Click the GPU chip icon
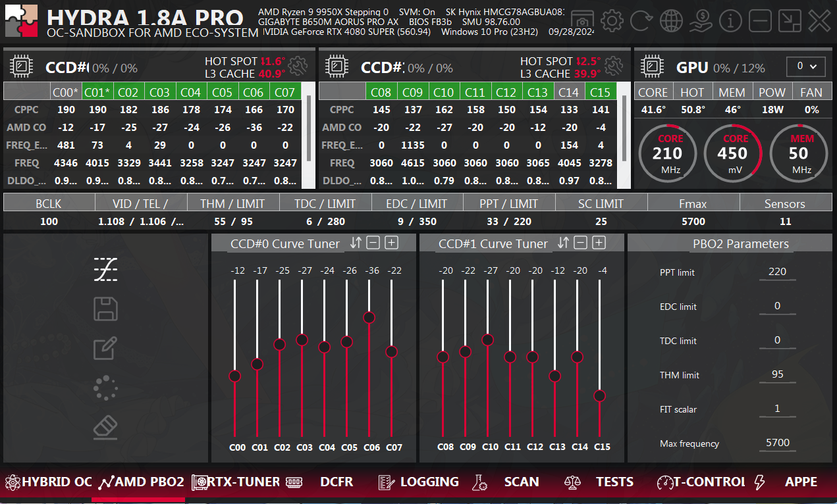Image resolution: width=837 pixels, height=504 pixels. pyautogui.click(x=653, y=66)
